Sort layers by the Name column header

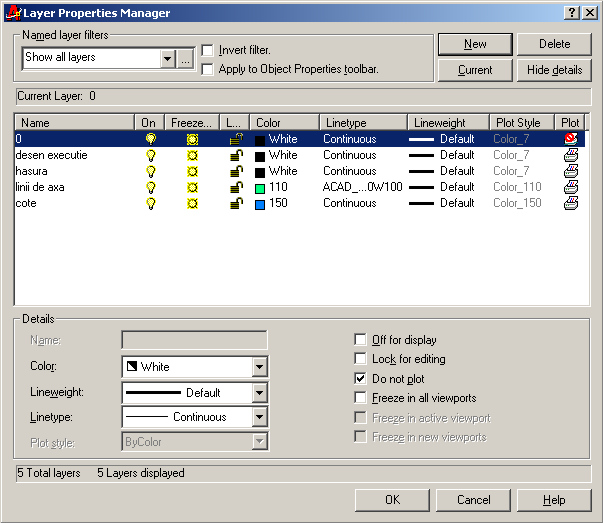click(75, 123)
